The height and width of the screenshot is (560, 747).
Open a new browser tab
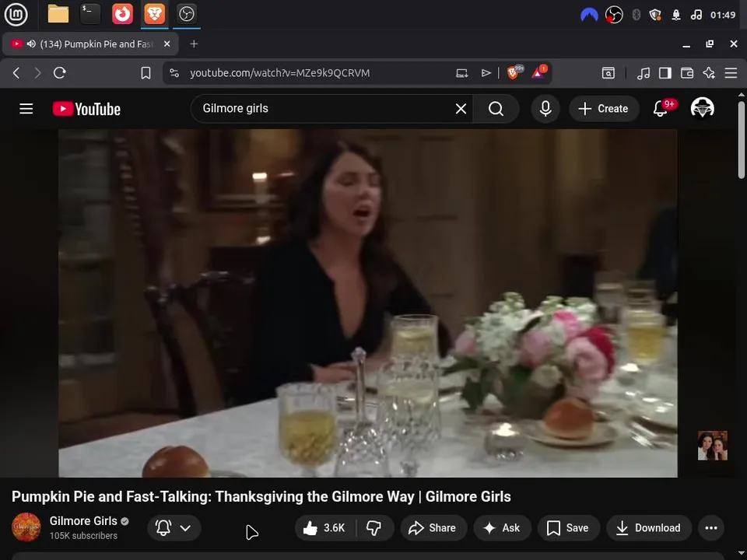click(x=194, y=44)
